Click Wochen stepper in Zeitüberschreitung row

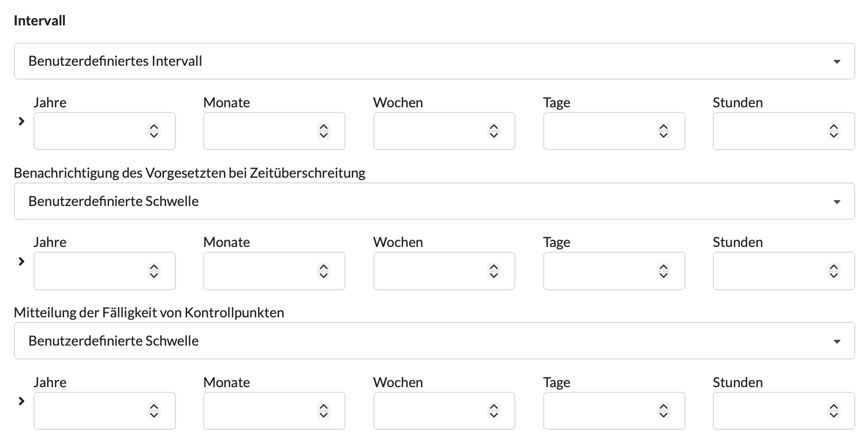493,271
